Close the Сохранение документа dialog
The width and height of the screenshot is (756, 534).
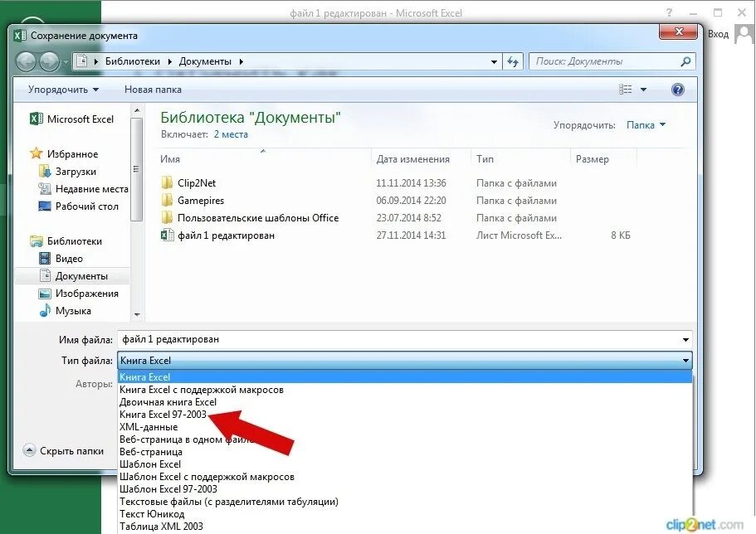tap(678, 32)
